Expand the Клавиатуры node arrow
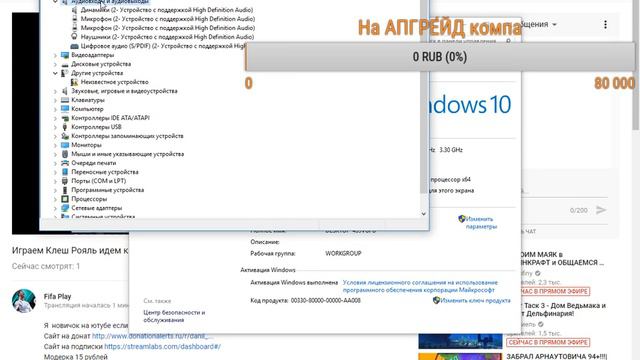640x360 pixels. [x=55, y=100]
